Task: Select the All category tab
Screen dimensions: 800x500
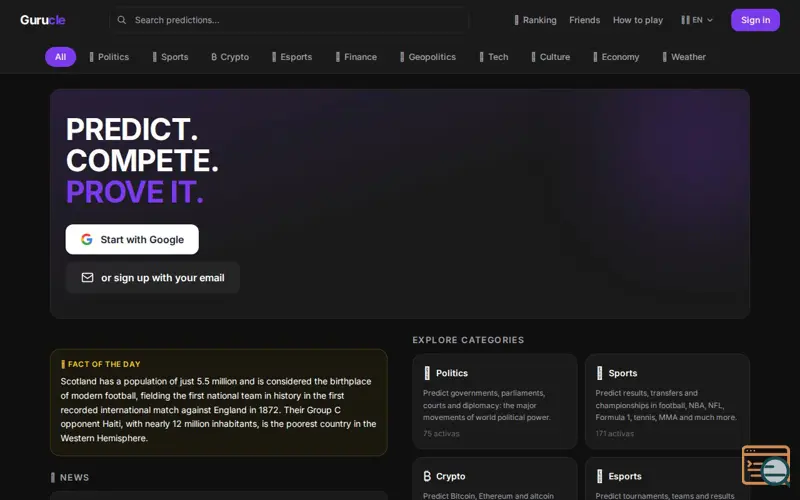Action: (x=60, y=57)
